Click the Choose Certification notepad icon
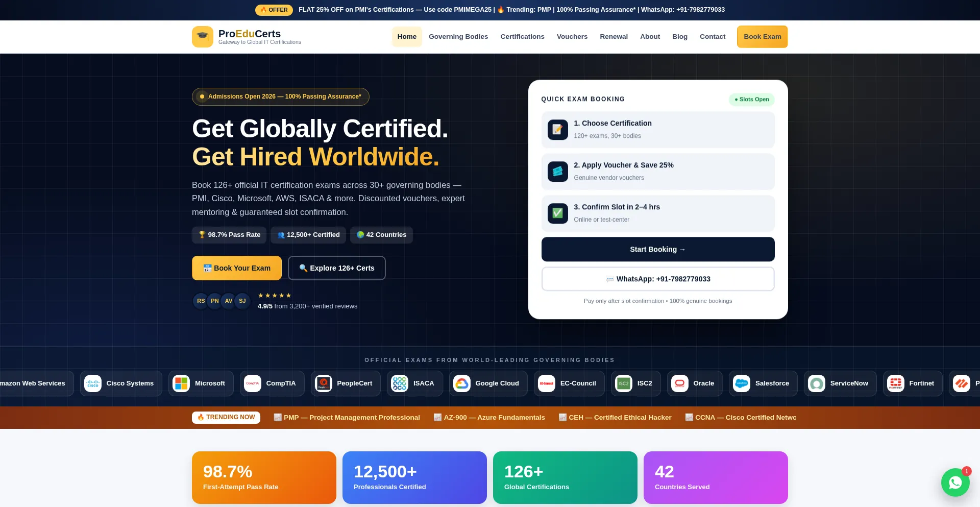This screenshot has width=980, height=507. click(x=558, y=130)
